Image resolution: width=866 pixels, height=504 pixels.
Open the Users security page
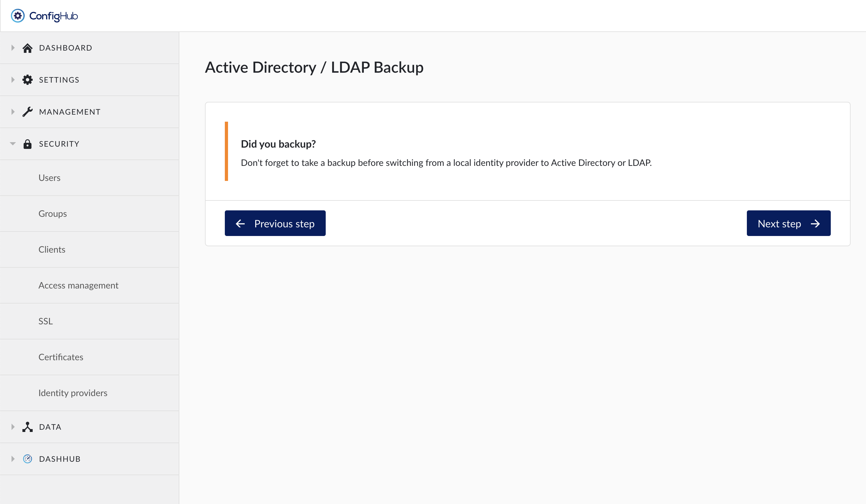pos(49,178)
